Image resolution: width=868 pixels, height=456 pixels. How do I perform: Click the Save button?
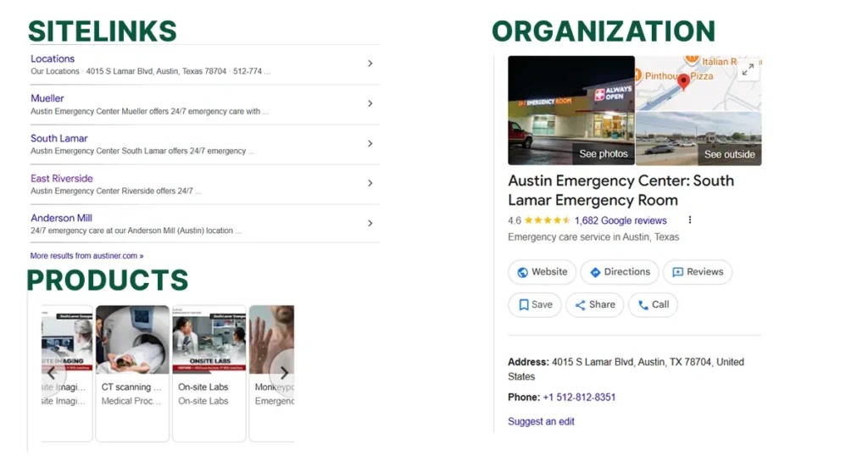(535, 305)
